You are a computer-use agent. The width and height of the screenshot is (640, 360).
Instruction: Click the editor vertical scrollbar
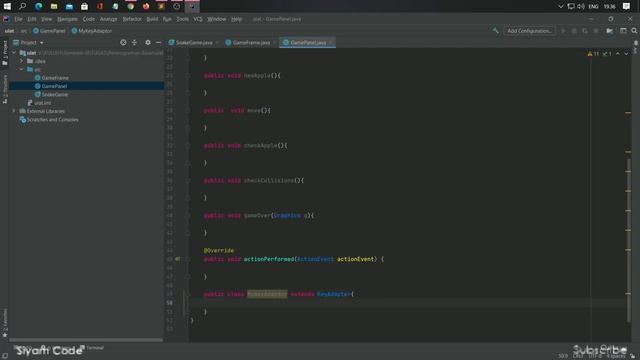(629, 240)
